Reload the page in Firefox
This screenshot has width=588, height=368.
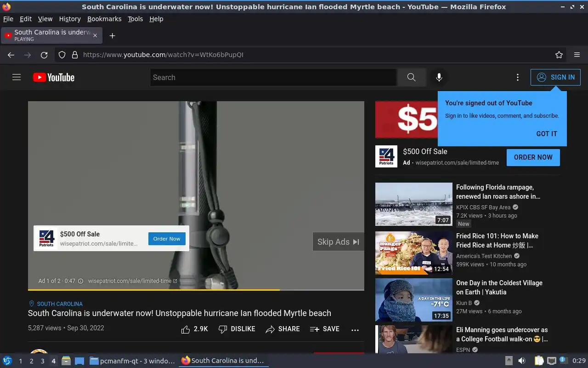[x=44, y=55]
